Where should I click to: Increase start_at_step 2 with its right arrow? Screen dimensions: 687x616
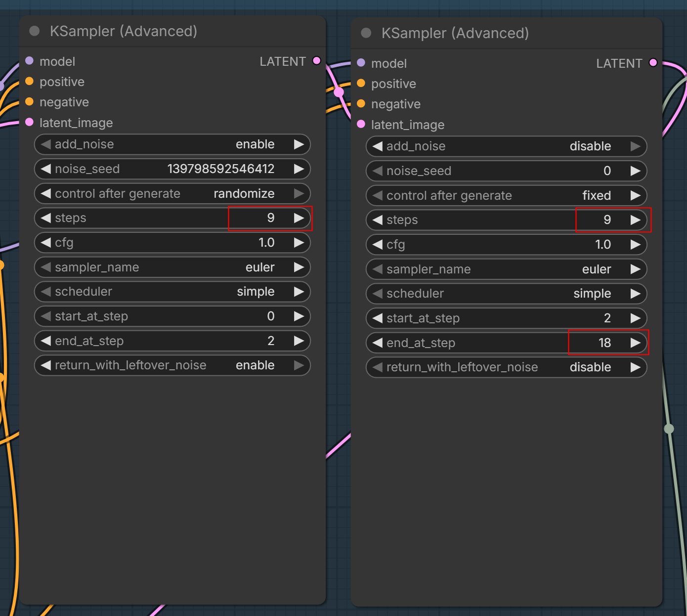(635, 318)
